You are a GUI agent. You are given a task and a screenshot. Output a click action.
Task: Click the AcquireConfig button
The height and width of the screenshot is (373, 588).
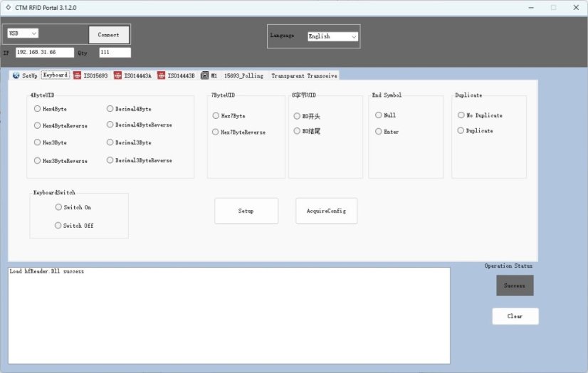[326, 211]
